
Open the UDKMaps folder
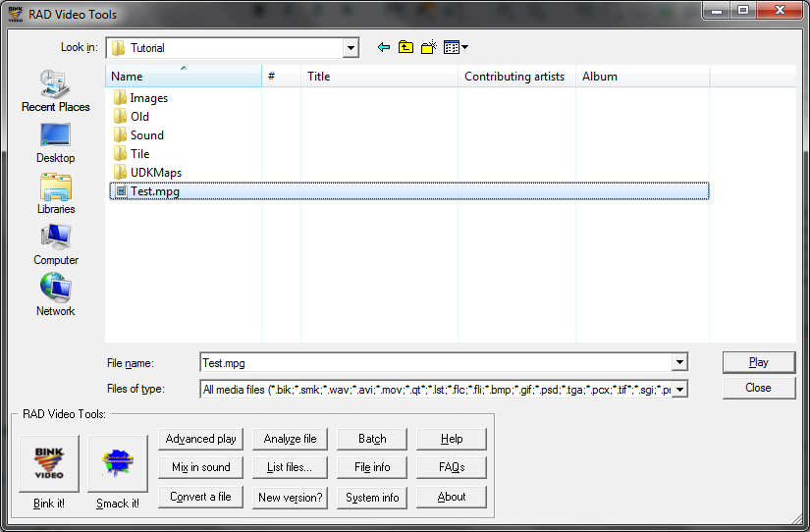155,173
